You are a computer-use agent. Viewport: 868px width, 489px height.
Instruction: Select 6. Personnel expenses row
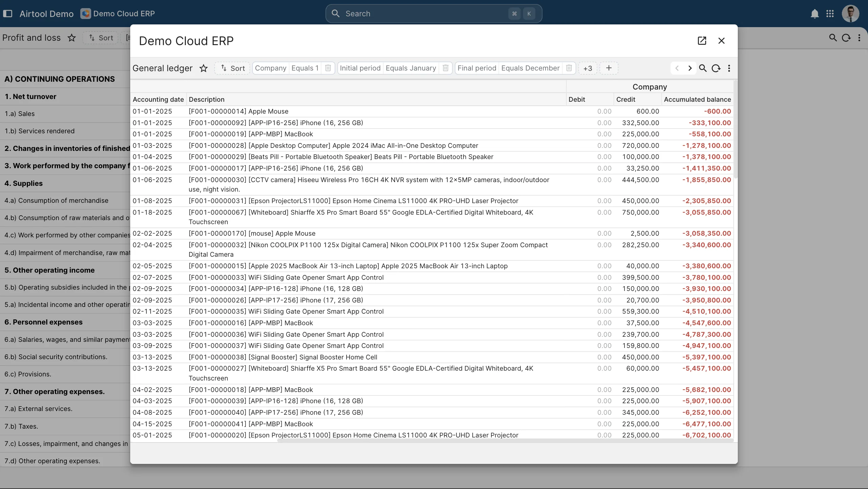[65, 322]
